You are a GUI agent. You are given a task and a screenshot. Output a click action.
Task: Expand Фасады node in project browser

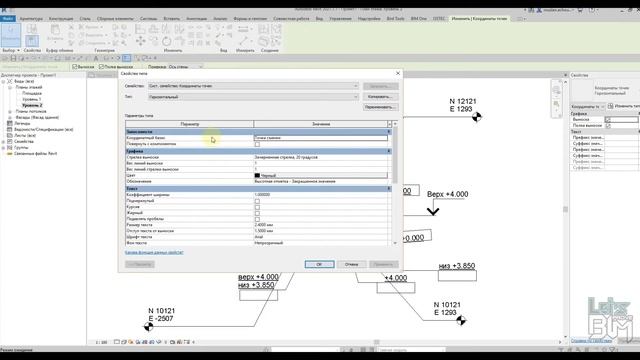click(10, 117)
